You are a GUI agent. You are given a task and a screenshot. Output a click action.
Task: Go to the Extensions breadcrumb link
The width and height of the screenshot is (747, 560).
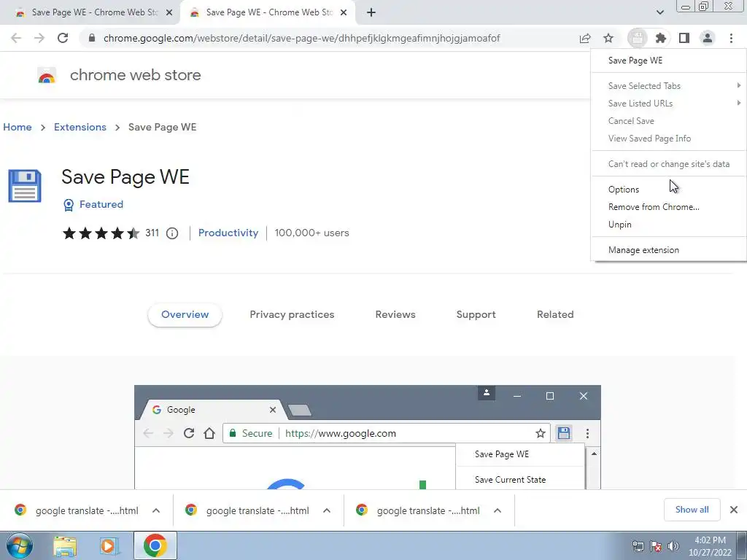(80, 127)
